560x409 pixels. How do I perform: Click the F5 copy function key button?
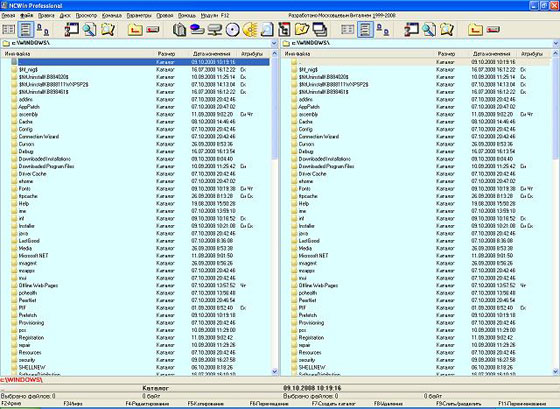(x=206, y=404)
